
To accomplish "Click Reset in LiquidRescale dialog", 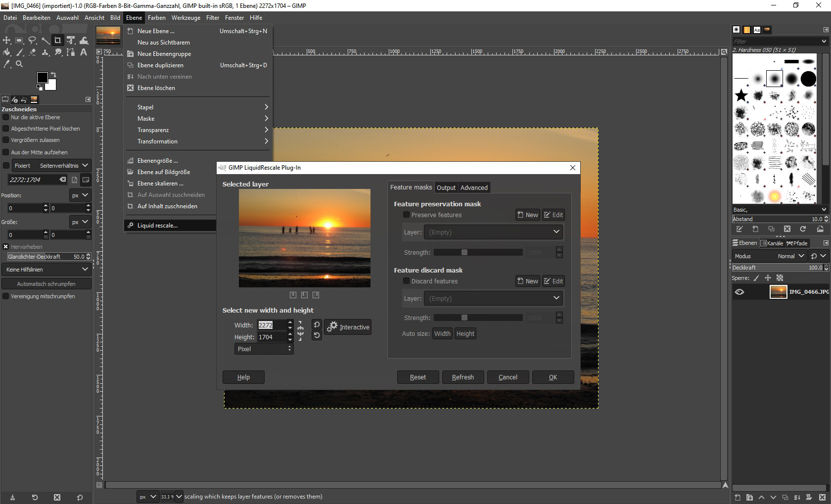I will point(417,377).
